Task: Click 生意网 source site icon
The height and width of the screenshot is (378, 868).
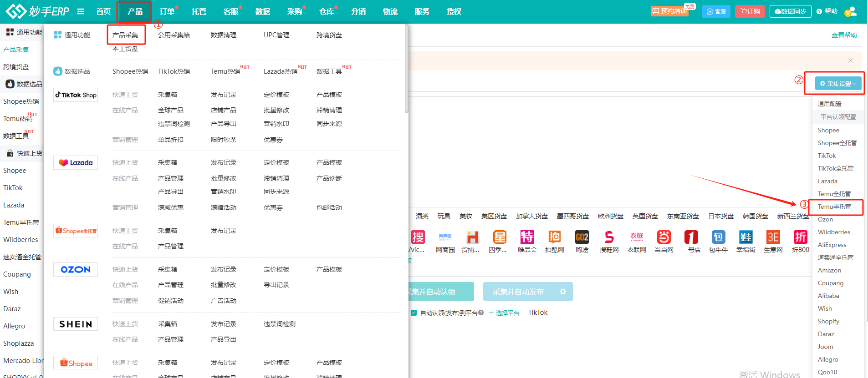Action: click(x=773, y=237)
